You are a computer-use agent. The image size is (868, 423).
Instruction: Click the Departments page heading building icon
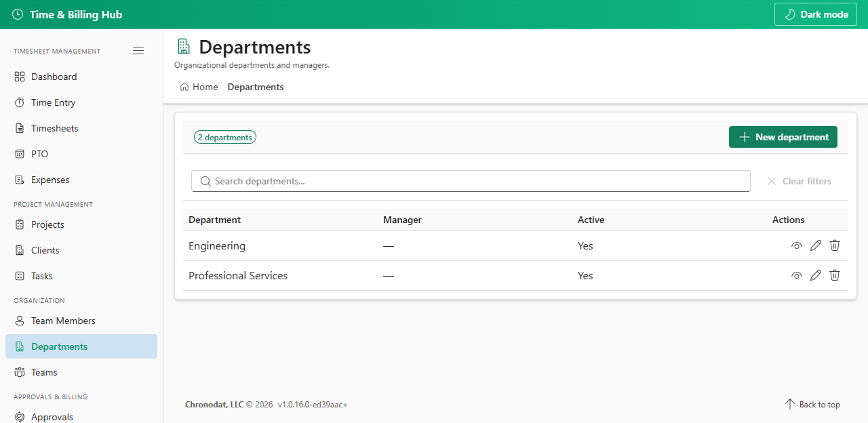[x=183, y=46]
